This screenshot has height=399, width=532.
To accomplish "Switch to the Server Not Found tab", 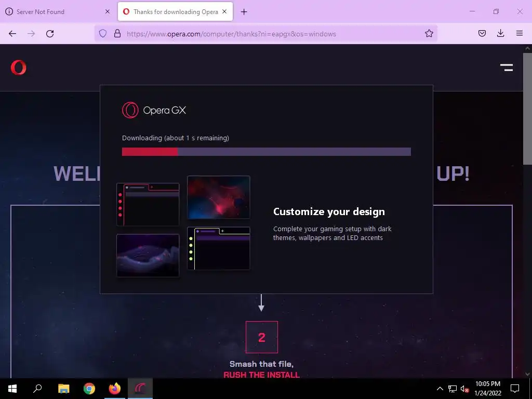I will pos(58,11).
